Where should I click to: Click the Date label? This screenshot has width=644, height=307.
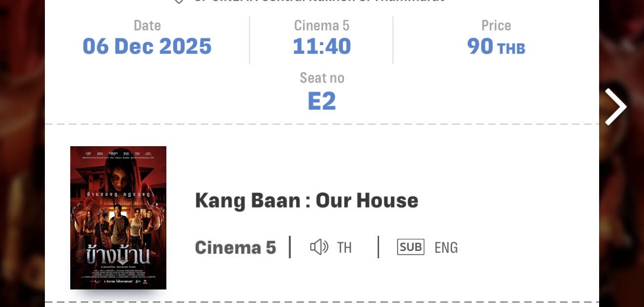coord(147,25)
